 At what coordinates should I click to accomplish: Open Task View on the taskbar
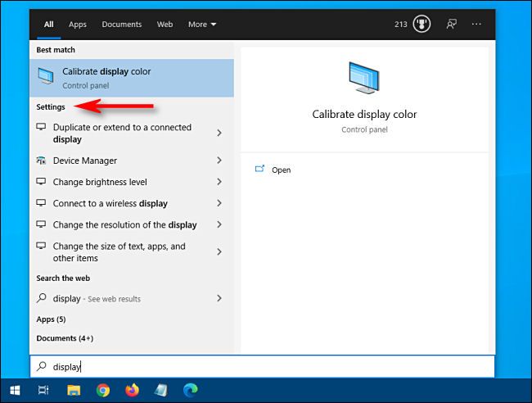(43, 391)
